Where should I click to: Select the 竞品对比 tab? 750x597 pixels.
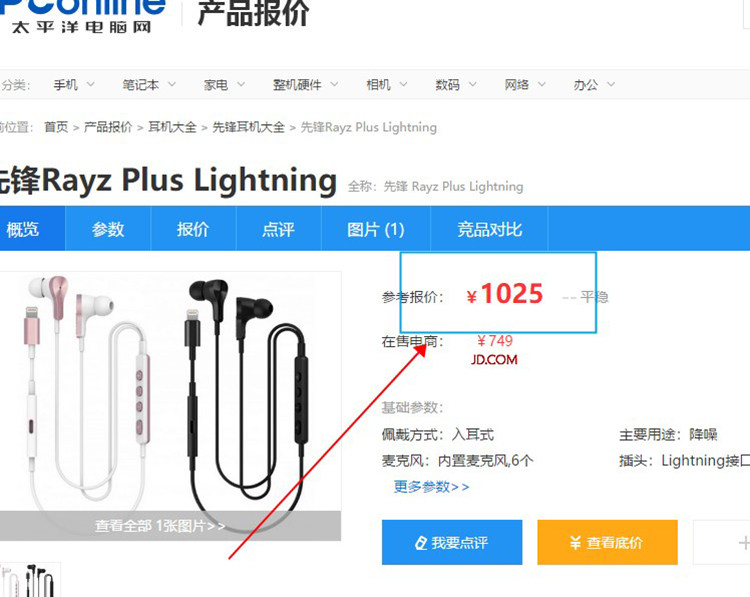coord(489,229)
